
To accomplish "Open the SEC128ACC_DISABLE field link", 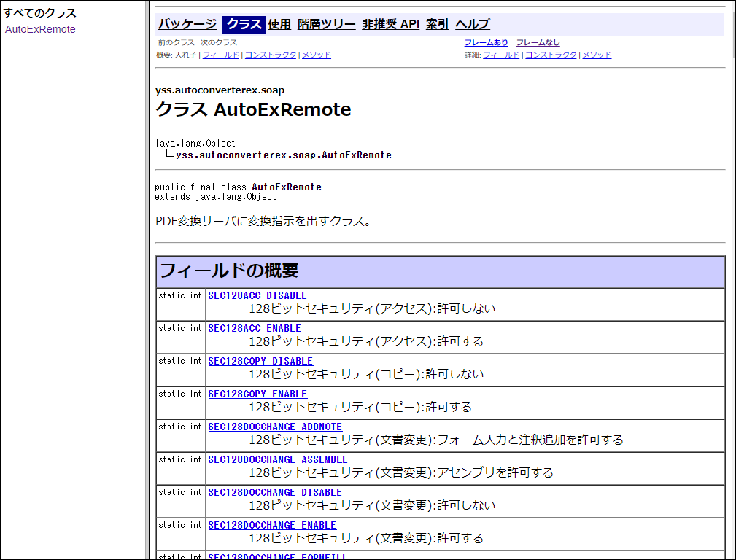I will (257, 296).
